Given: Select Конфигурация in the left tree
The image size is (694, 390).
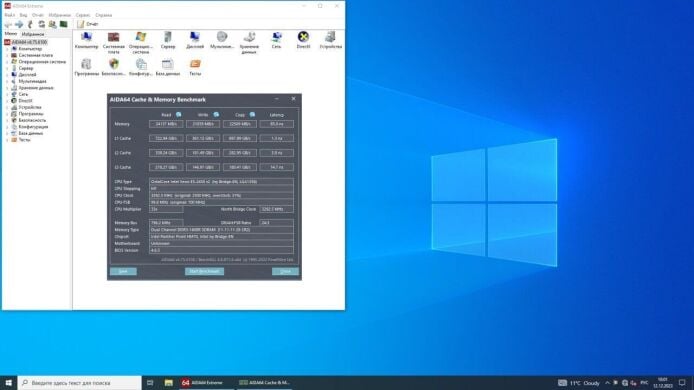Looking at the screenshot, I should (33, 127).
